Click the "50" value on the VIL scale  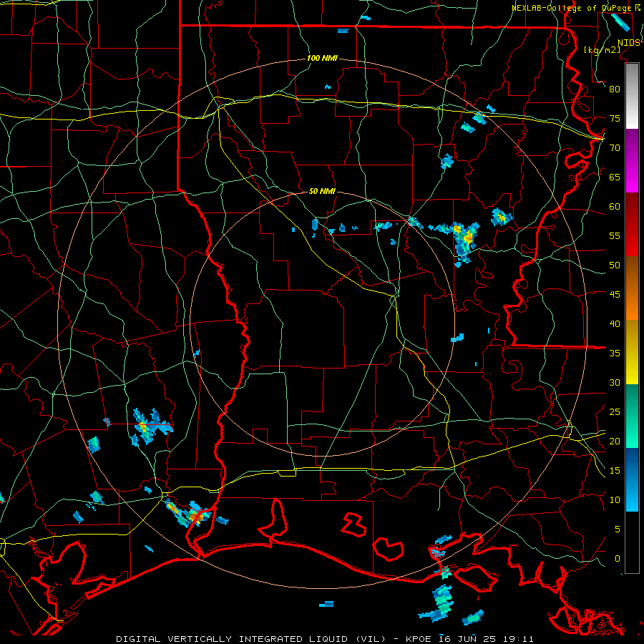(x=615, y=265)
